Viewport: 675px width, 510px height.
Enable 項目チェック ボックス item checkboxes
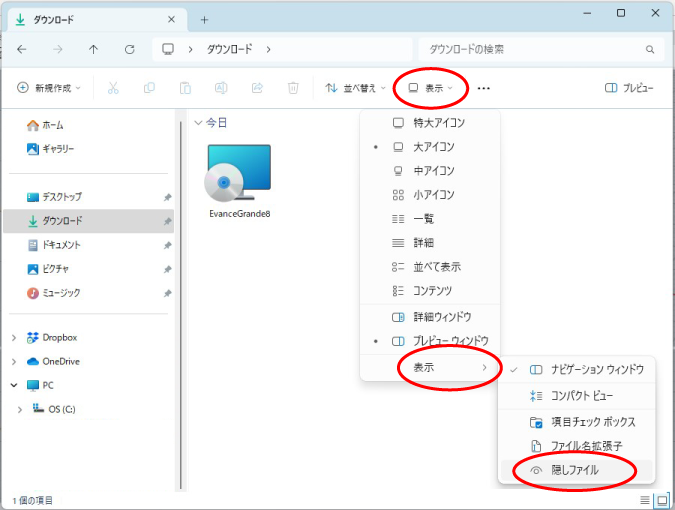coord(593,421)
